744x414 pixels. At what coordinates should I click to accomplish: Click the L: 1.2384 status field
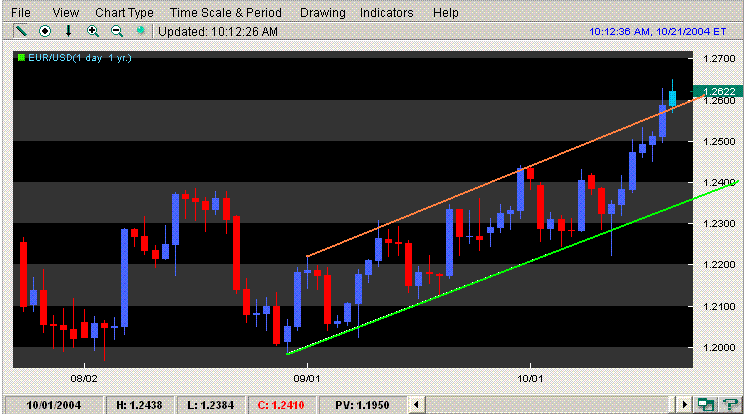(x=211, y=405)
